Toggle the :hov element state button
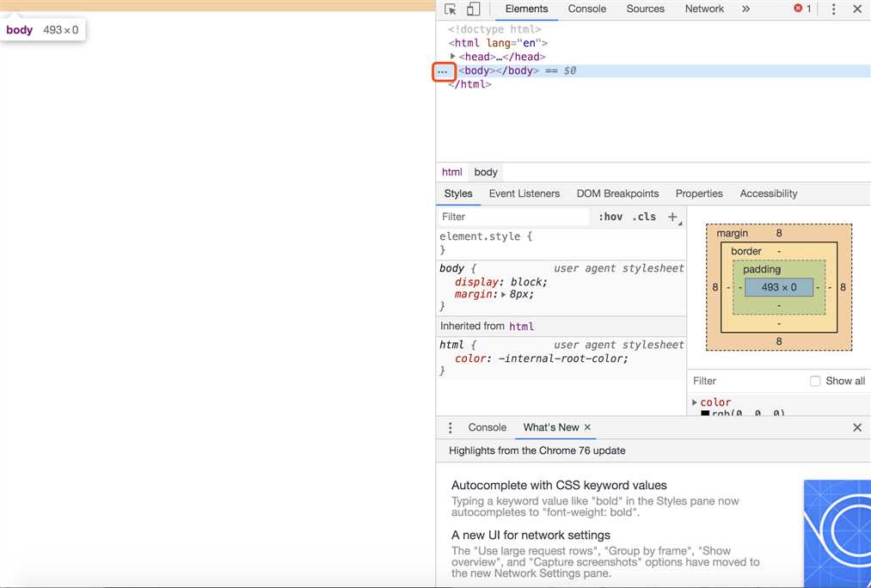Viewport: 871px width, 588px height. 610,217
